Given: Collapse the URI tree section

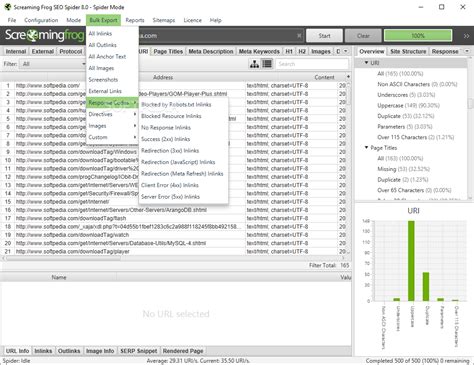Looking at the screenshot, I should tap(366, 63).
